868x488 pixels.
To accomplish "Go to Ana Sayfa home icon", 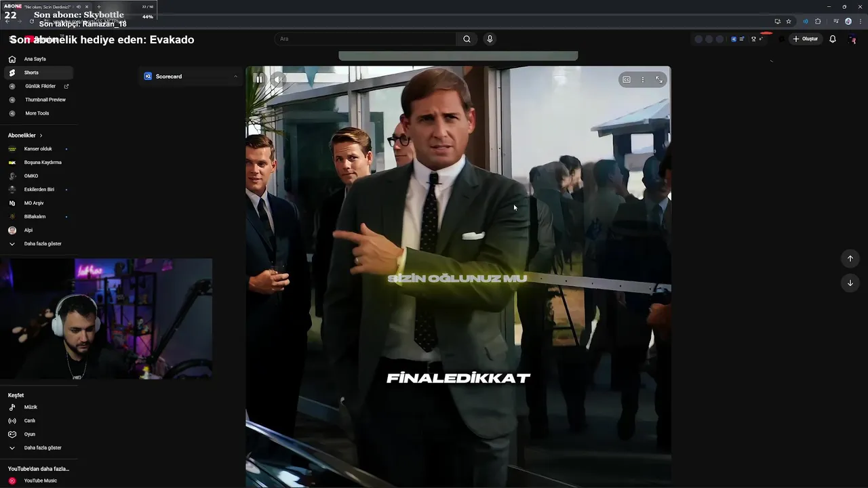I will coord(12,59).
